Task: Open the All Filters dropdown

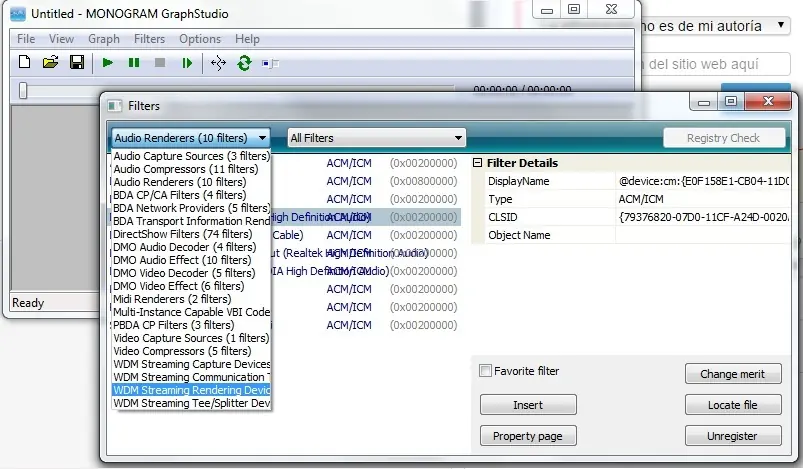Action: click(376, 138)
